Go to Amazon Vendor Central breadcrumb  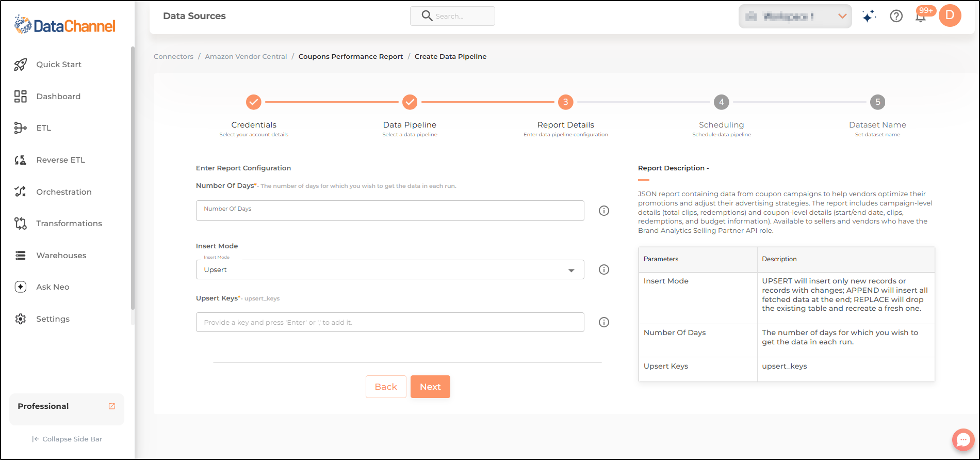coord(246,57)
